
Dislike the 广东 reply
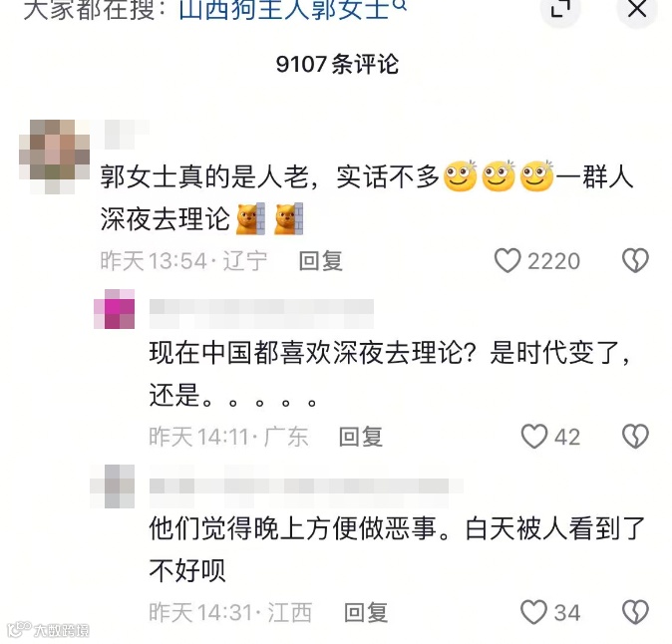point(635,437)
